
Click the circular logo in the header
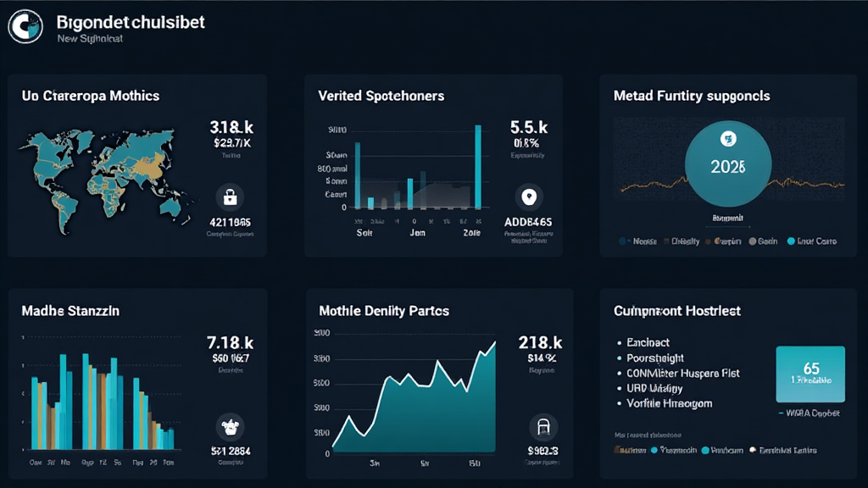[25, 26]
